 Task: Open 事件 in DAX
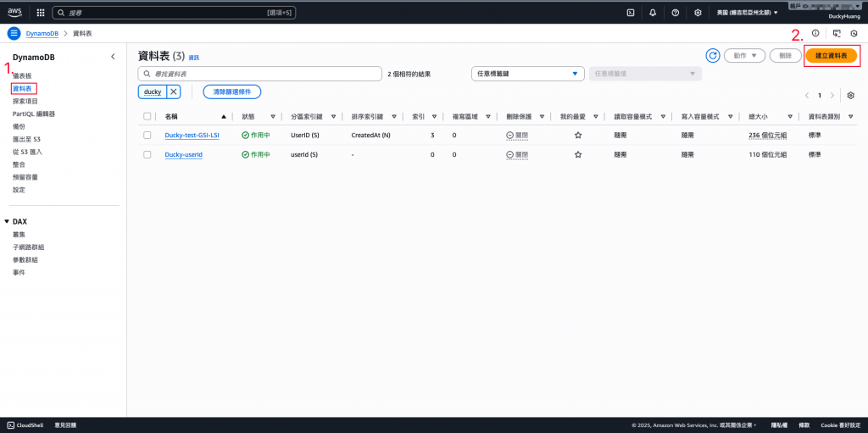pyautogui.click(x=19, y=272)
